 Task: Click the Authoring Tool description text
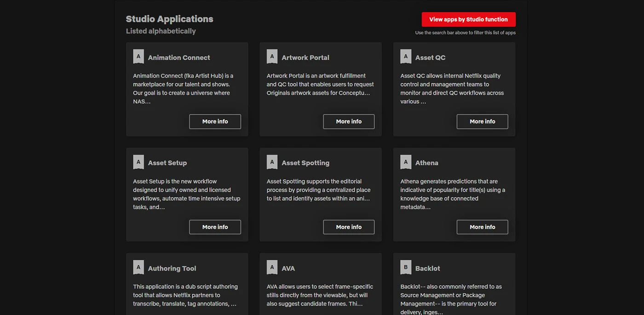coord(185,295)
